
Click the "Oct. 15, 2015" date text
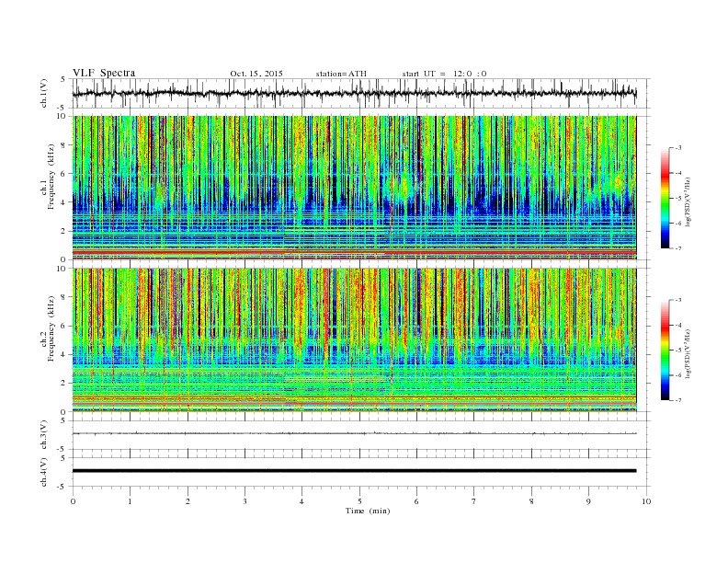click(256, 74)
